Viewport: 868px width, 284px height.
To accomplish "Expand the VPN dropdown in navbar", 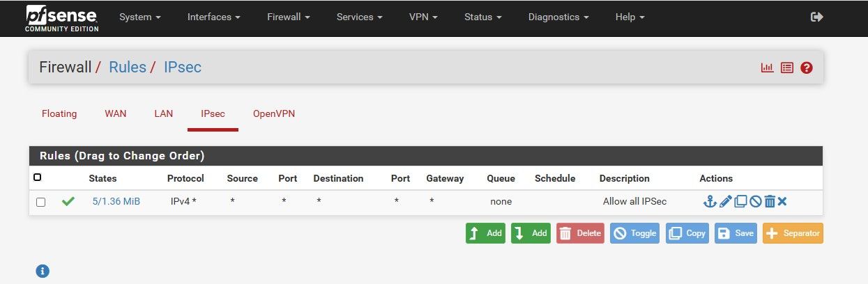I will [x=423, y=17].
